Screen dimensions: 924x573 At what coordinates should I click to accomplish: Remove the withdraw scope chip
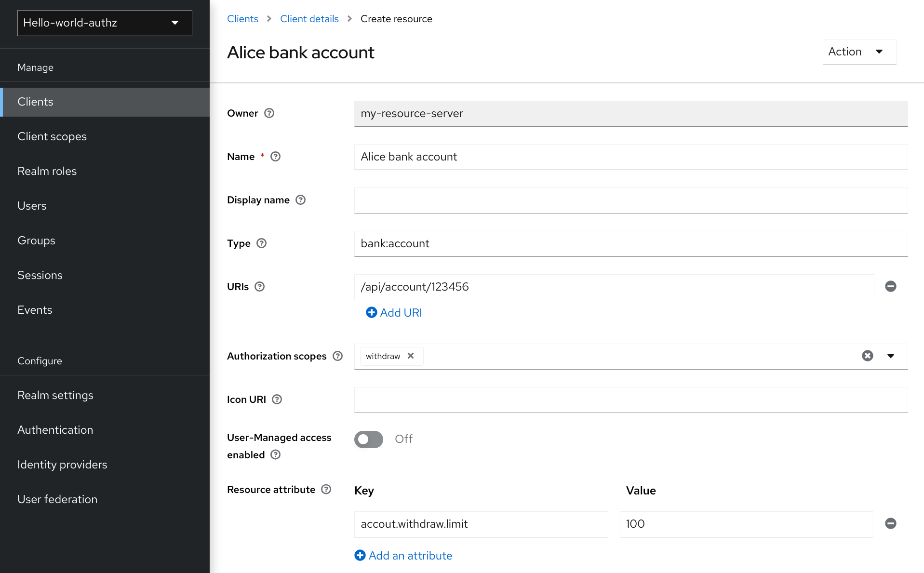(x=411, y=356)
